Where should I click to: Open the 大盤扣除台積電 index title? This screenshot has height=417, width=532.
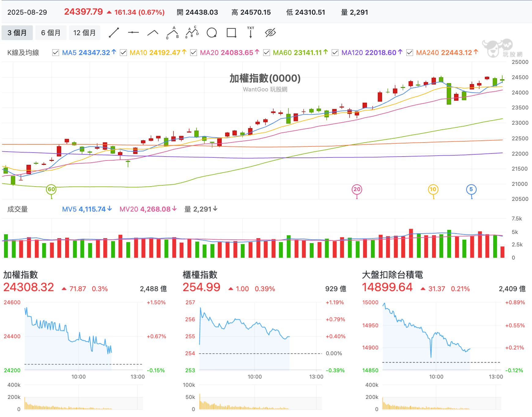(392, 275)
